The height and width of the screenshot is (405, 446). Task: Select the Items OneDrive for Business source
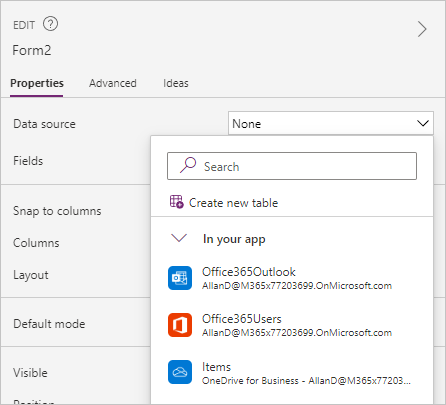click(292, 373)
